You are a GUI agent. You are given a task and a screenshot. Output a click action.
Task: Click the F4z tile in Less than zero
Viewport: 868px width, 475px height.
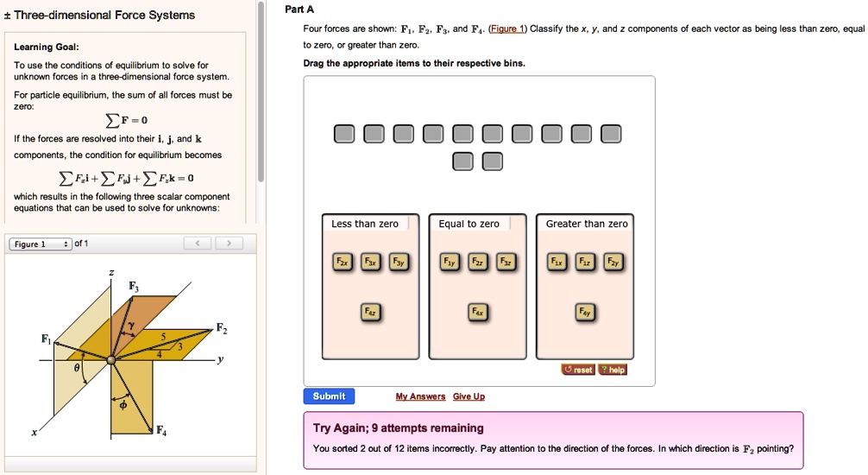370,311
